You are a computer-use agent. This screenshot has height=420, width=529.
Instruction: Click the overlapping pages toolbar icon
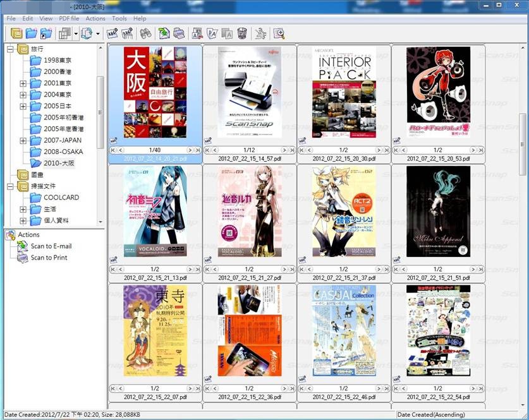[x=212, y=33]
